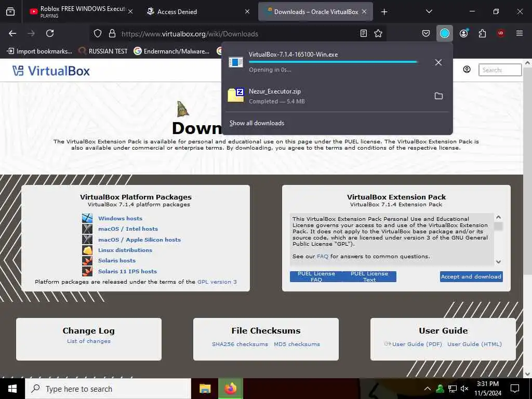This screenshot has width=532, height=399.
Task: Click the Firefox icon in the taskbar
Action: click(x=230, y=389)
